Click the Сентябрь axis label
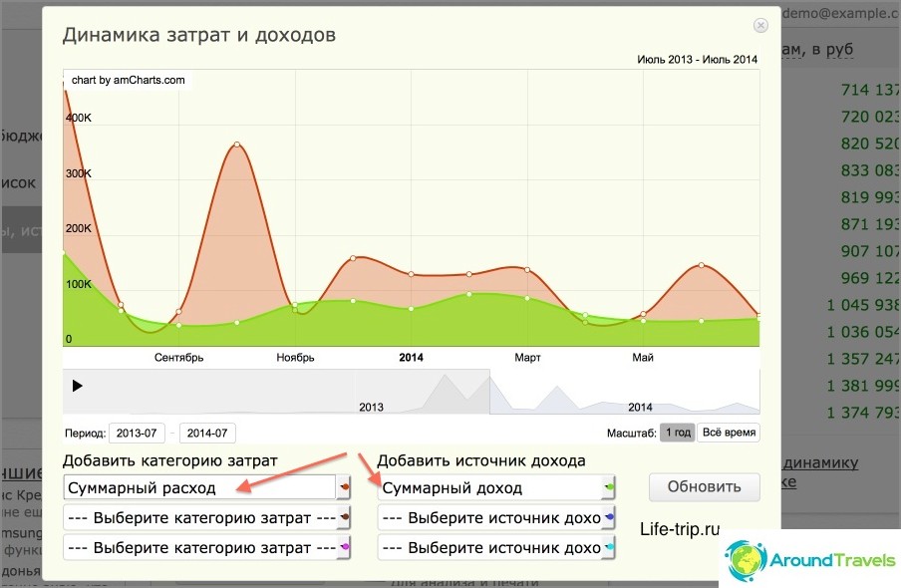 (x=178, y=358)
